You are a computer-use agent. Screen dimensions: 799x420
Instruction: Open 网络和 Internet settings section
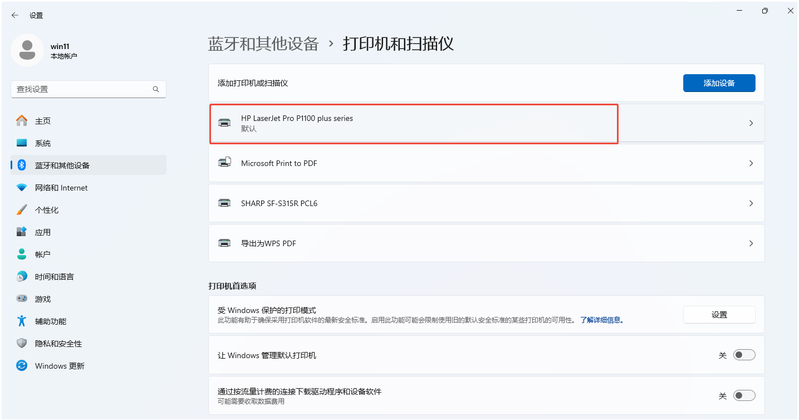click(x=61, y=188)
